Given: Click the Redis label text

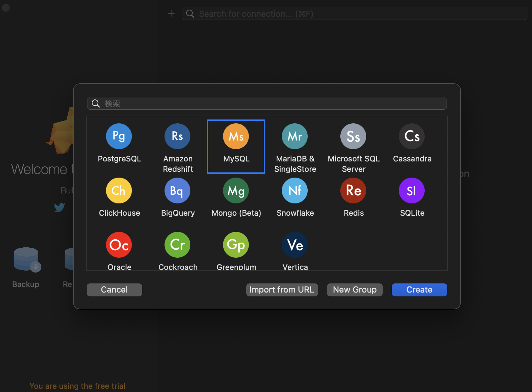Looking at the screenshot, I should pyautogui.click(x=354, y=213).
